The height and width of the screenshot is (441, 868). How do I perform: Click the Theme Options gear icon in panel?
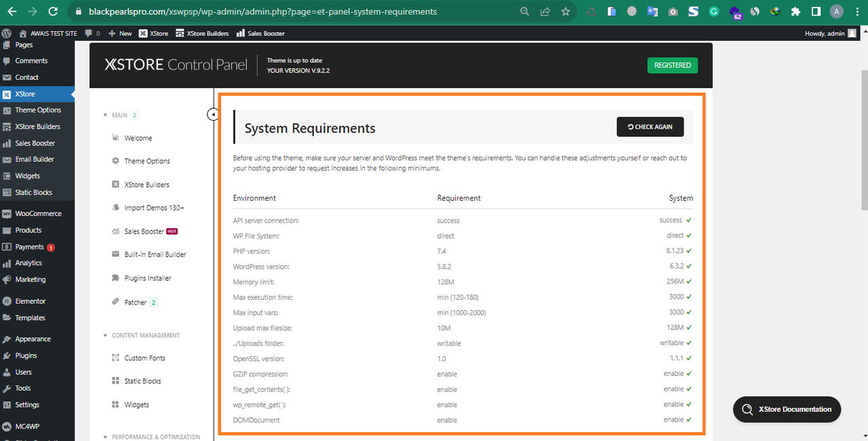(x=115, y=161)
